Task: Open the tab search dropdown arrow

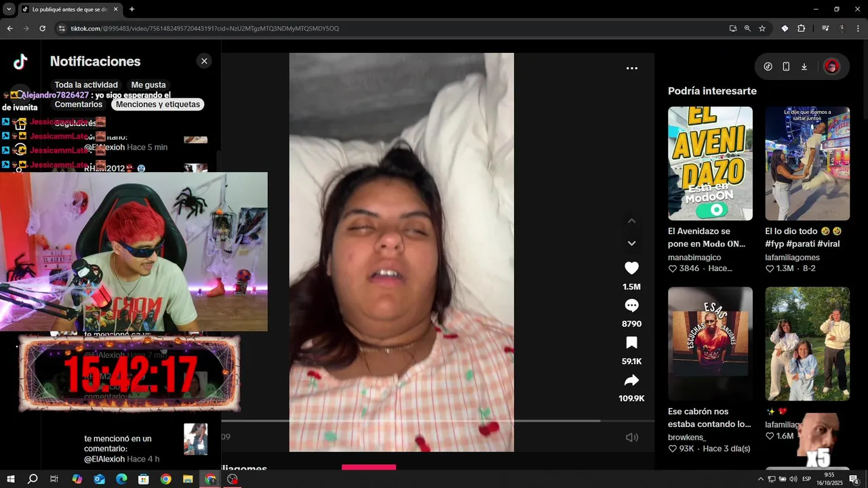Action: [x=9, y=9]
